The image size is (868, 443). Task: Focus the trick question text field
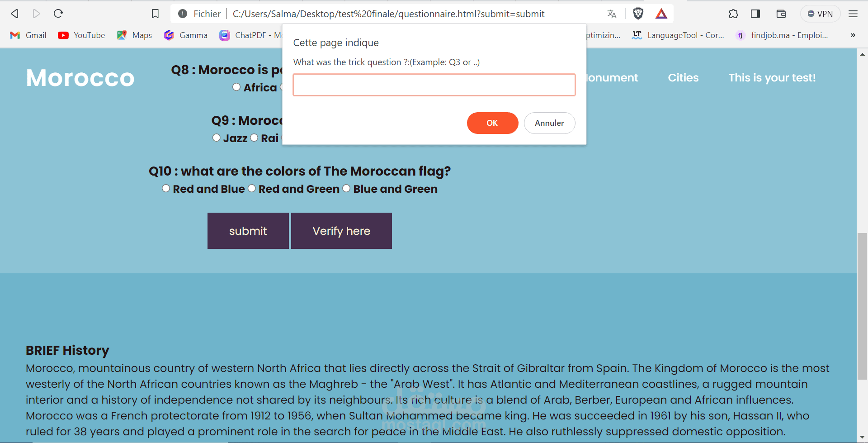tap(434, 85)
